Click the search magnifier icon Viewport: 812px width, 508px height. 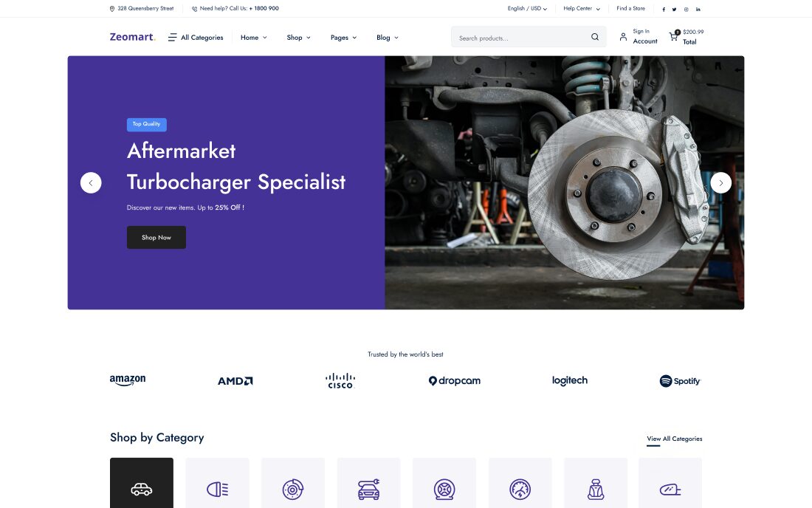[x=595, y=38]
